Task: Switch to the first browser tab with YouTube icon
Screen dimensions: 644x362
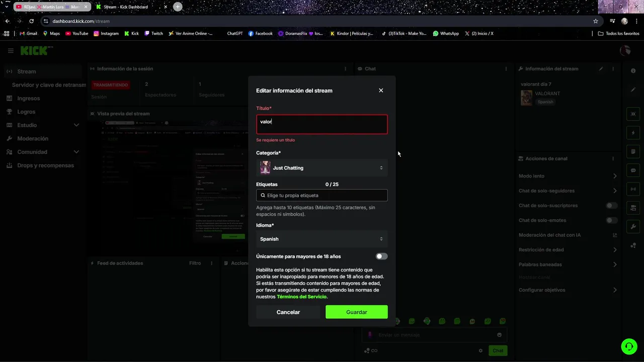Action: (51, 7)
